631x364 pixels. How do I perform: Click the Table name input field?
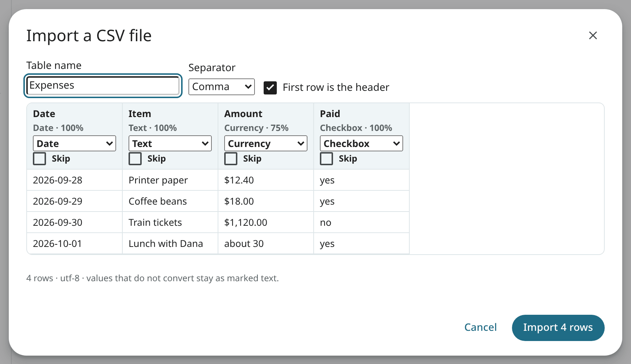[103, 86]
